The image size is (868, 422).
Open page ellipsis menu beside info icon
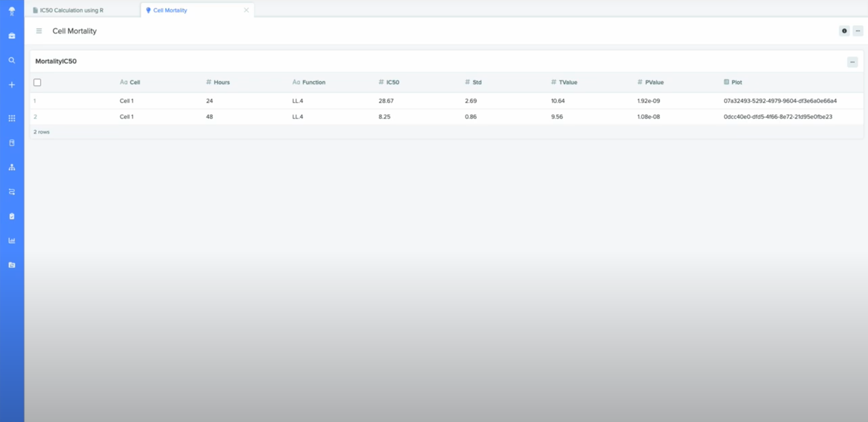pyautogui.click(x=858, y=31)
